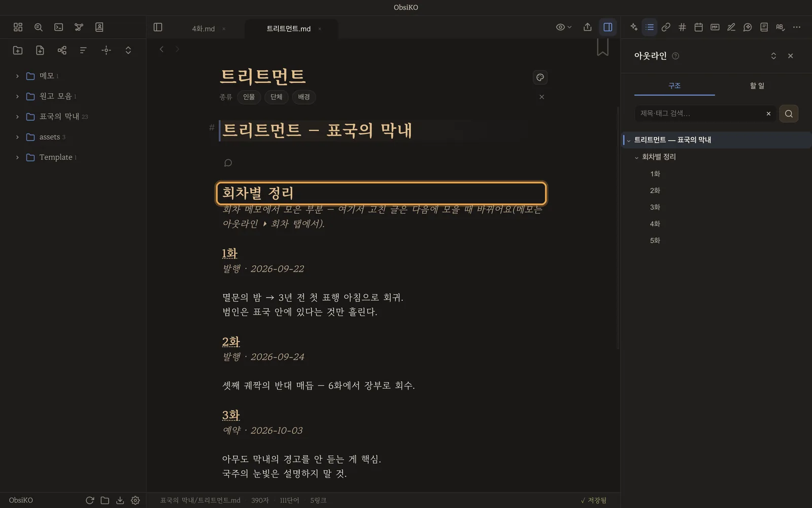The image size is (812, 508).
Task: Click the AB spell check icon
Action: pos(780,27)
